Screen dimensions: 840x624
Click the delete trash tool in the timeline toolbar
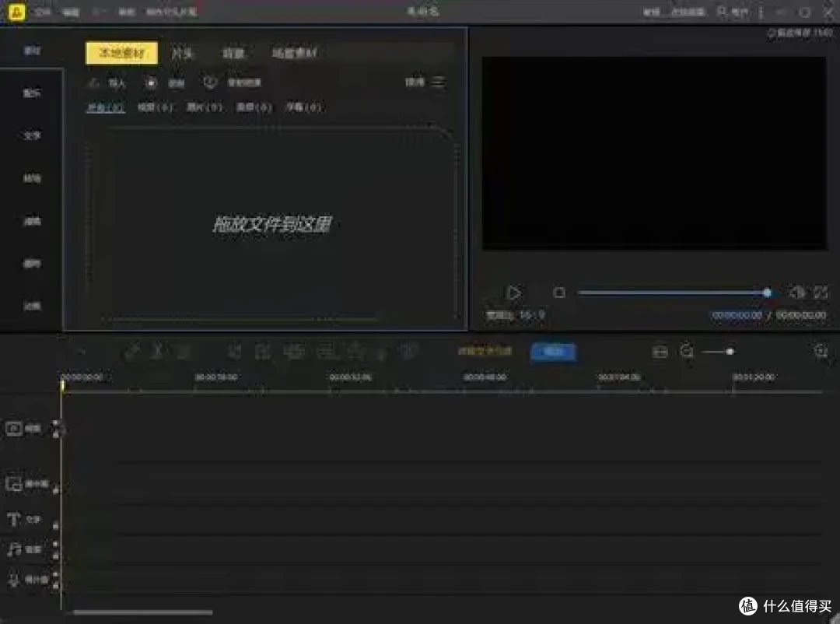(184, 352)
